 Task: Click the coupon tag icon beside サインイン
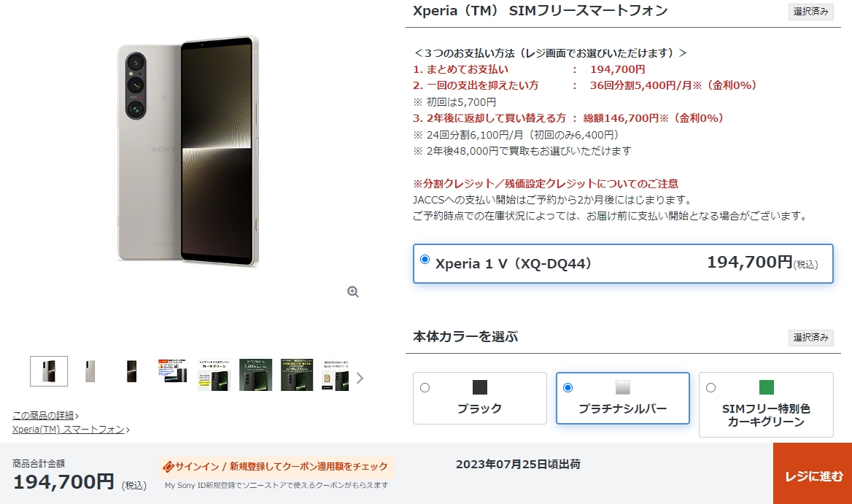[169, 467]
